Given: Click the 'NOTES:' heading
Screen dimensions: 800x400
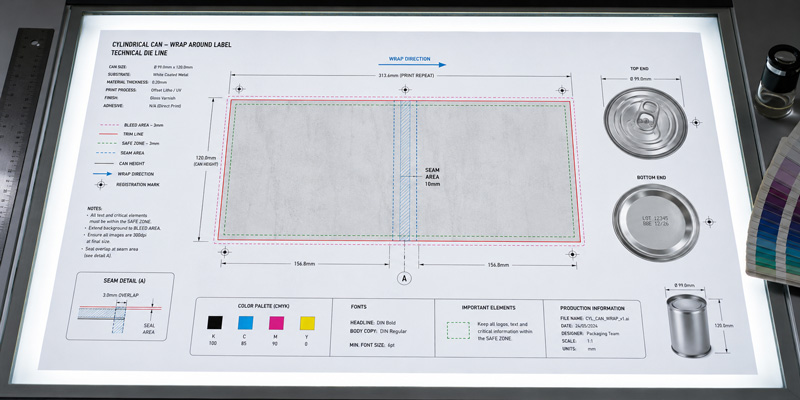Looking at the screenshot, I should 94,209.
